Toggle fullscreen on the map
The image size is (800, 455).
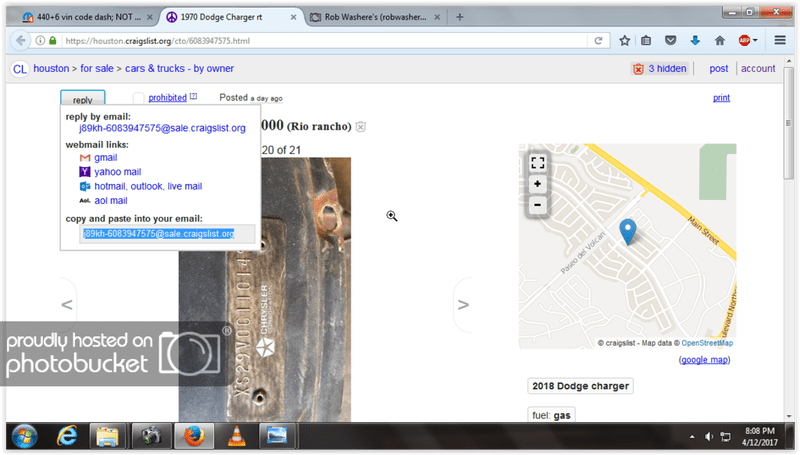pos(538,163)
